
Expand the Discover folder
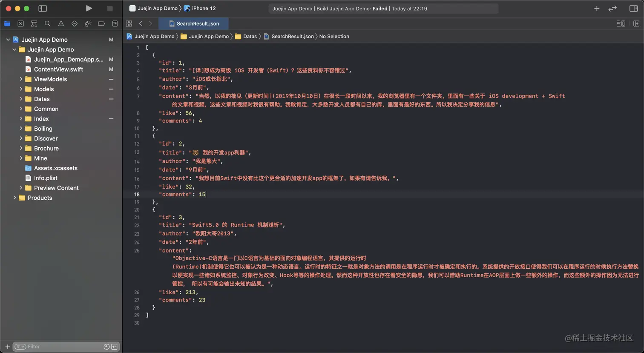[x=21, y=138]
